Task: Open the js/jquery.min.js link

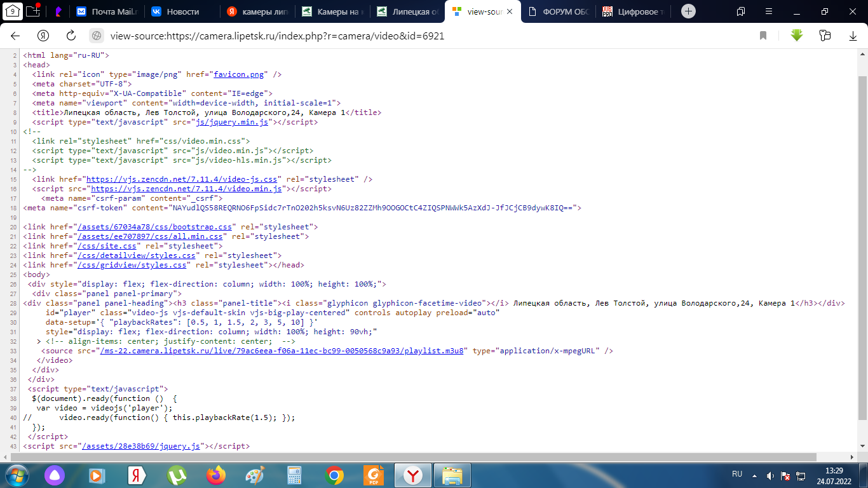Action: click(231, 122)
